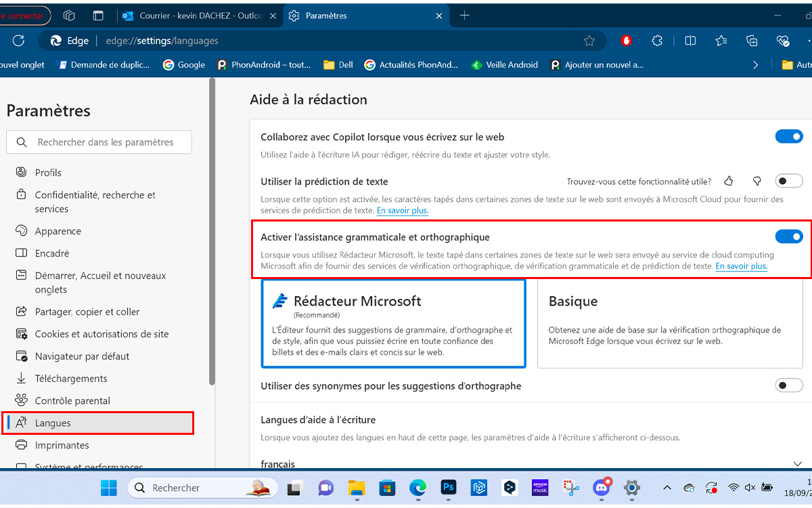This screenshot has width=812, height=508.
Task: Open the Favorites list icon
Action: [721, 41]
